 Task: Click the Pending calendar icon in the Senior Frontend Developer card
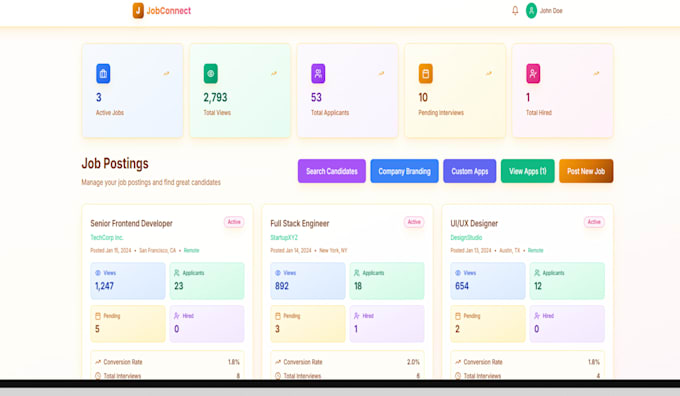[x=98, y=316]
